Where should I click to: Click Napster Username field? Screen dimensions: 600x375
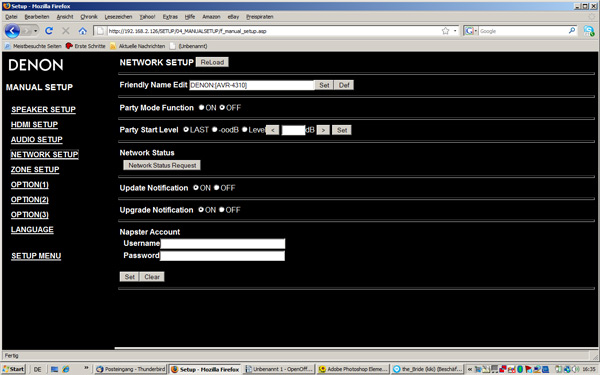click(223, 244)
